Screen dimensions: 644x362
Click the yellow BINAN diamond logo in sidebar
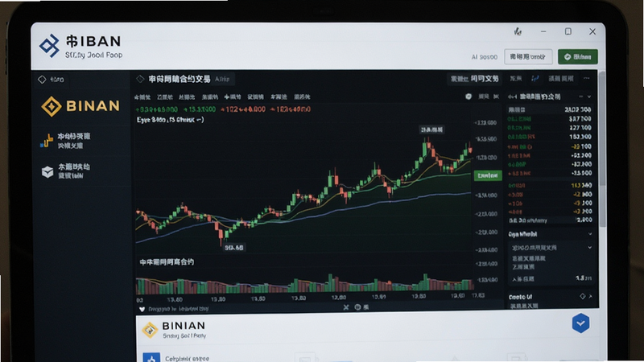click(52, 107)
